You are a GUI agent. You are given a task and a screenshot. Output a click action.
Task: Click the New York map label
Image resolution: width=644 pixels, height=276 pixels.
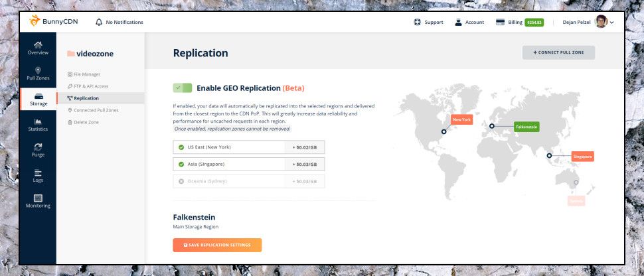pyautogui.click(x=461, y=119)
